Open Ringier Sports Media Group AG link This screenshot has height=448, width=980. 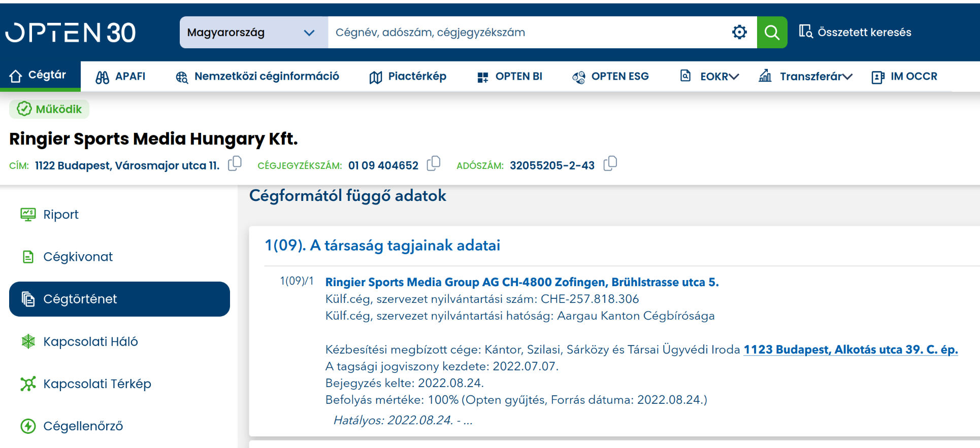(521, 282)
